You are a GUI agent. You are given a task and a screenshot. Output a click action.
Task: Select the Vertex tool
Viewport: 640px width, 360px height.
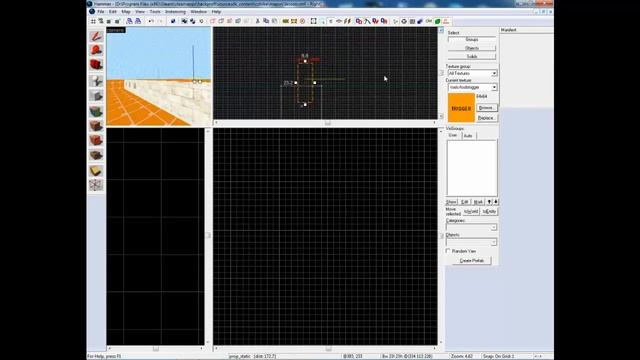coord(96,185)
